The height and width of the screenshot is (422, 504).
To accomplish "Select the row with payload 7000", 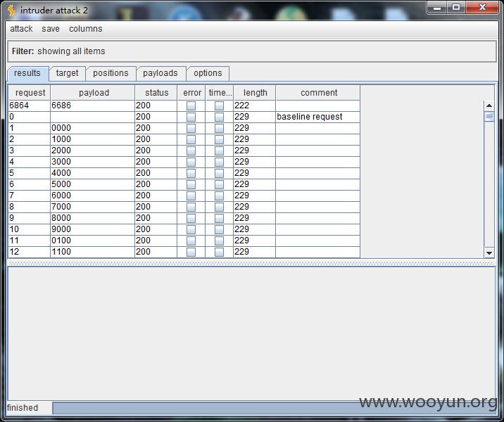I will (x=184, y=207).
